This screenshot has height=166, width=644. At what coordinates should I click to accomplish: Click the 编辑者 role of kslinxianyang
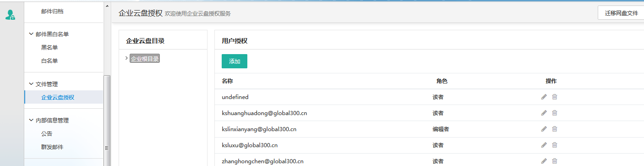click(x=441, y=129)
